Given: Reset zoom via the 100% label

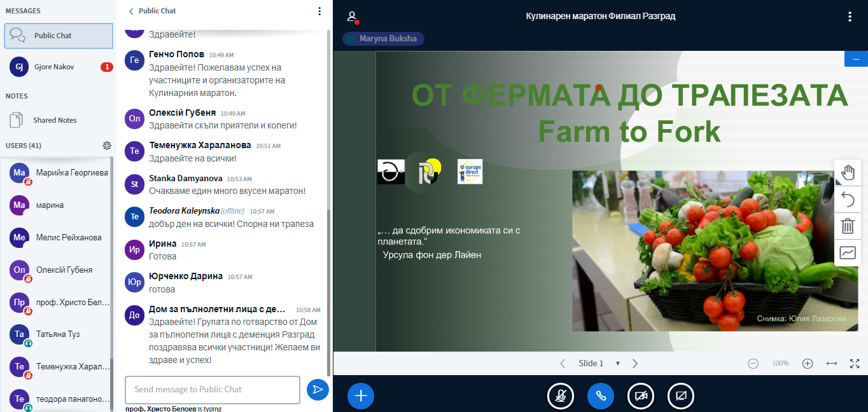Looking at the screenshot, I should click(780, 364).
